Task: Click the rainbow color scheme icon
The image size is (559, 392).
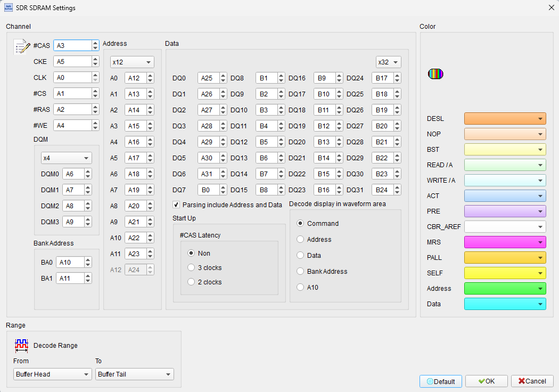Action: click(435, 74)
